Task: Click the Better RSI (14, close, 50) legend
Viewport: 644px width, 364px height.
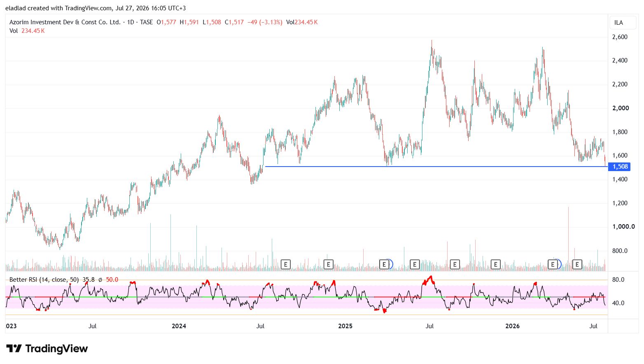Action: point(44,280)
